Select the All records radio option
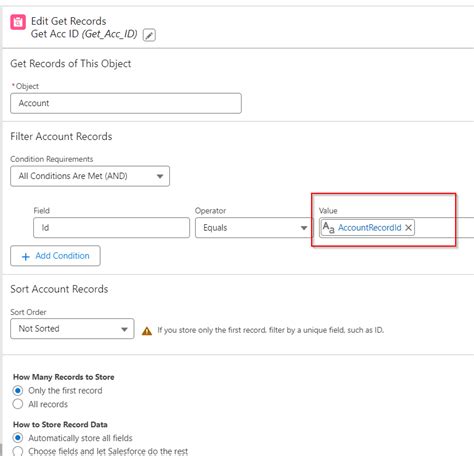Screen dimensions: 474x456 coord(18,404)
